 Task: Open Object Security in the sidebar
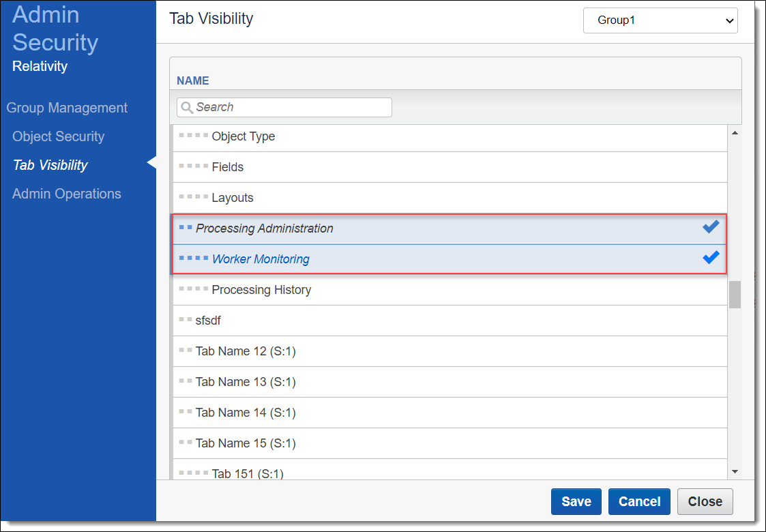(x=59, y=137)
